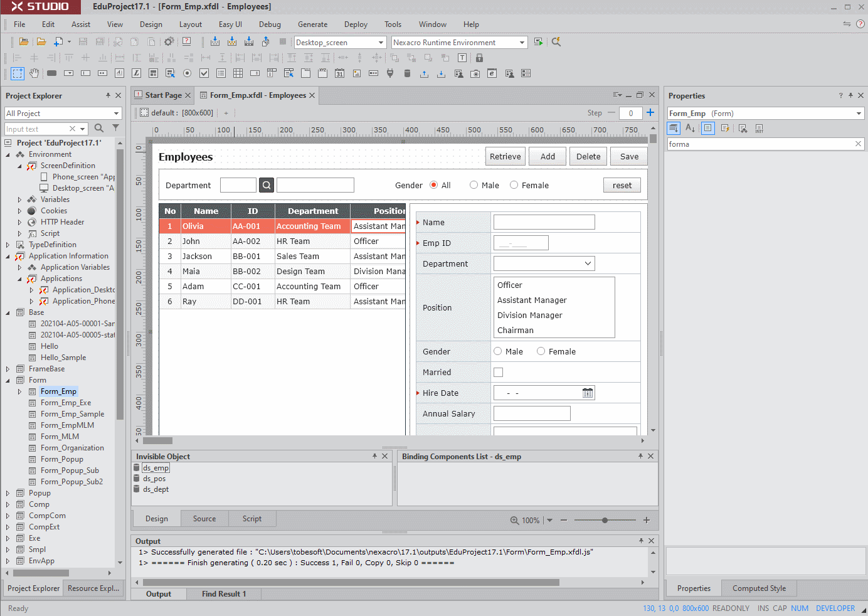Click the filter icon in Project Explorer
The image size is (868, 616).
click(115, 128)
